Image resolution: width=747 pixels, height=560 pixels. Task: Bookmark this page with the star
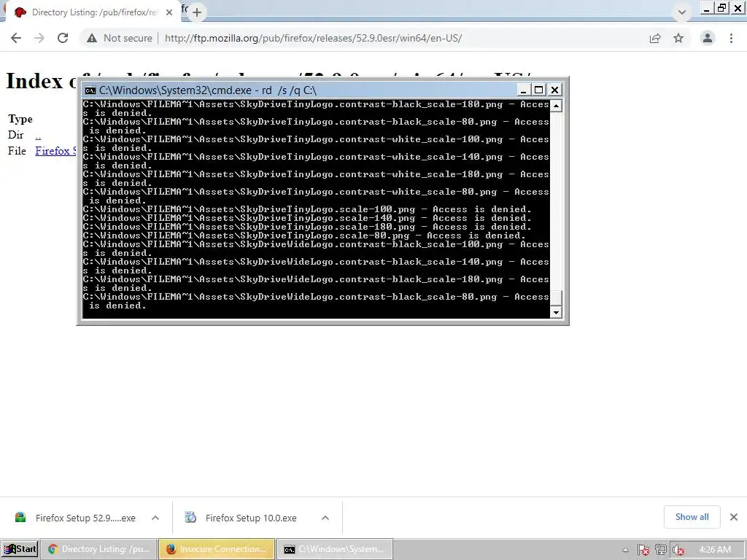coord(678,38)
